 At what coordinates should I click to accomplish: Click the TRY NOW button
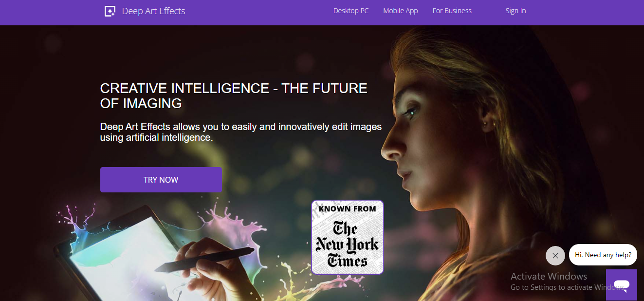161,180
